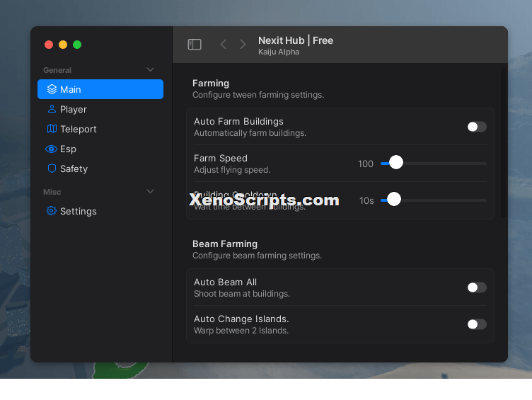Collapse the General section chevron
Viewport: 532px width, 400px height.
coord(150,69)
